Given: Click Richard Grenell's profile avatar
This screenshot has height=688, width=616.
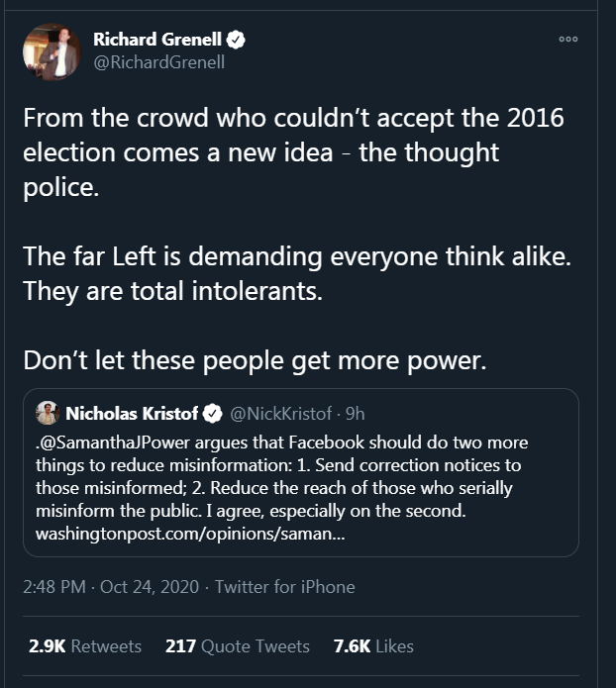Looking at the screenshot, I should (x=51, y=50).
